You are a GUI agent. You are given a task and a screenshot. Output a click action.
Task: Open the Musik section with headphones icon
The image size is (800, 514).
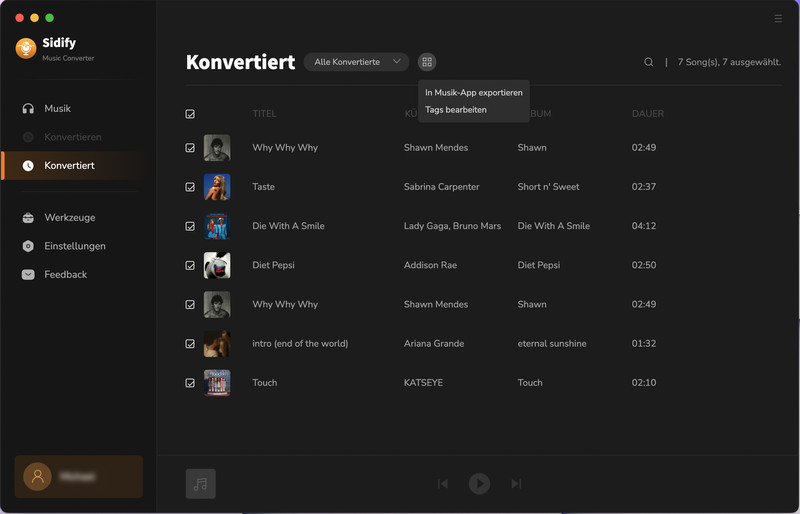pyautogui.click(x=28, y=109)
